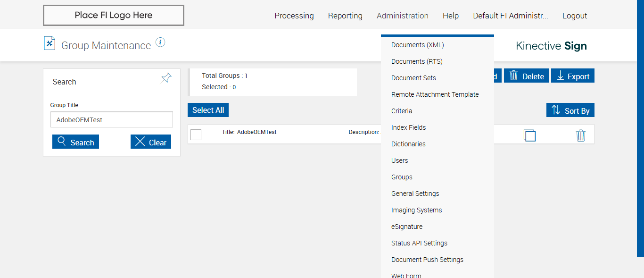Viewport: 644px width, 278px height.
Task: Click the Group Maintenance info icon
Action: [160, 42]
